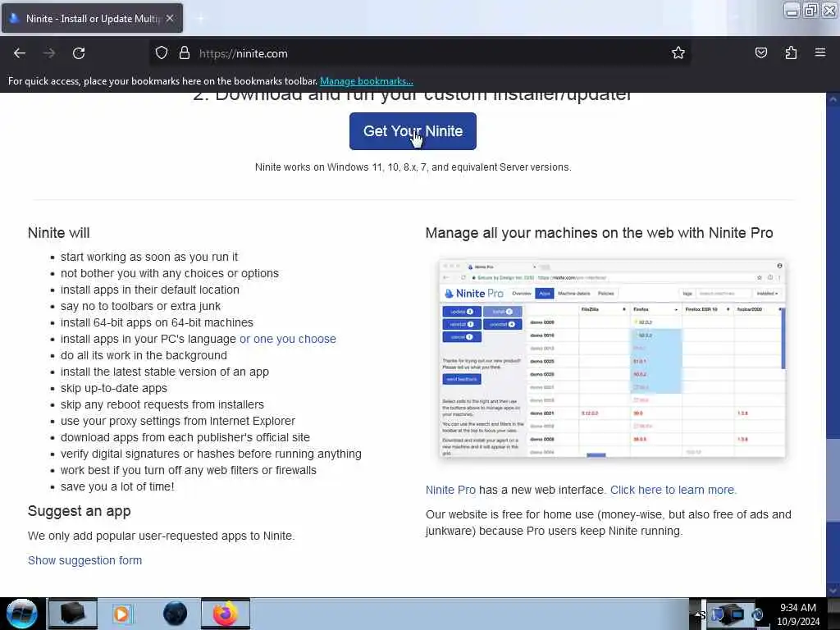Click 'save you a lot of time!' item
This screenshot has width=840, height=630.
117,487
